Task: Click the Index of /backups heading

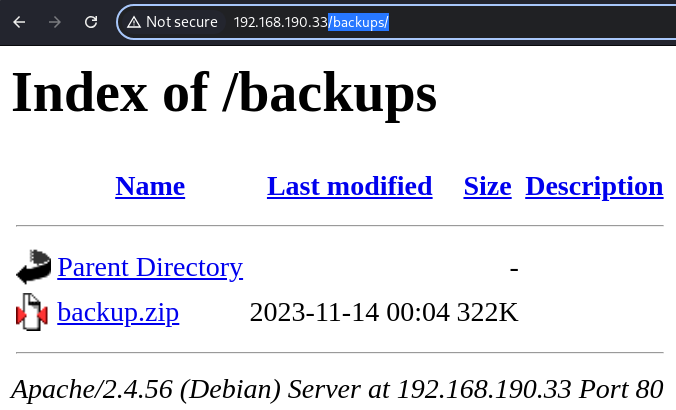Action: (225, 93)
